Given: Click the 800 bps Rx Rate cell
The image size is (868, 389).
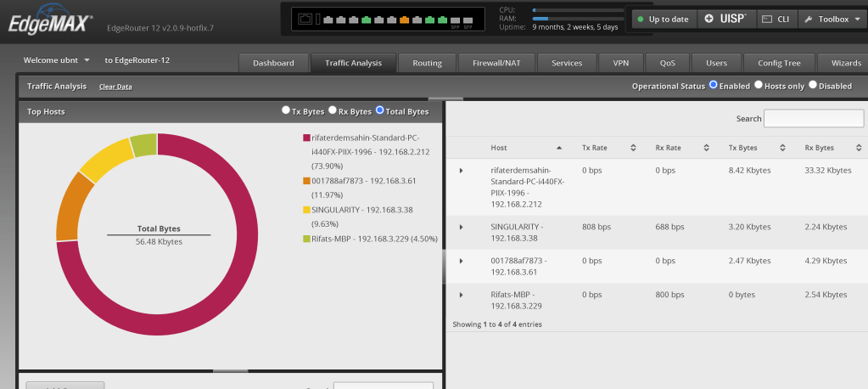Looking at the screenshot, I should [669, 295].
